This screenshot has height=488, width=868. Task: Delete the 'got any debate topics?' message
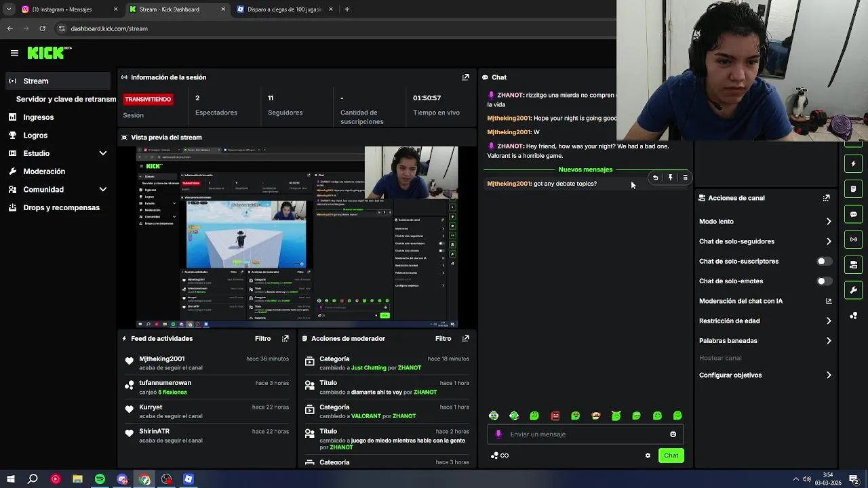(x=685, y=178)
